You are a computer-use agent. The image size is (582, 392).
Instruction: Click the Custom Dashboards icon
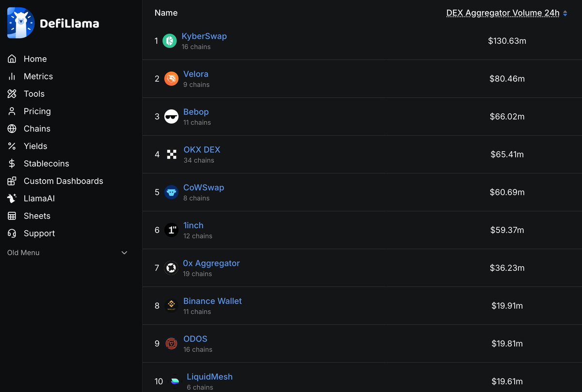[12, 181]
